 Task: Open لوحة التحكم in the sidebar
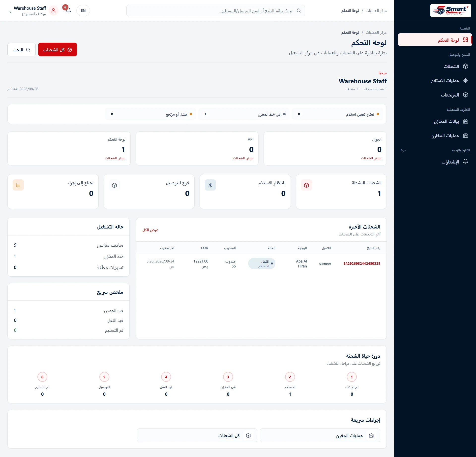pos(435,40)
